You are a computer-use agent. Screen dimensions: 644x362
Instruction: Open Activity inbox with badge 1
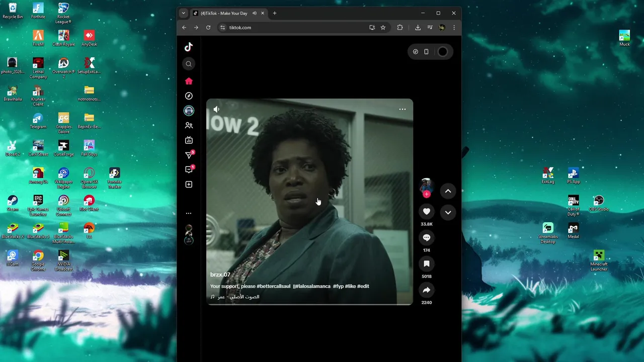189,169
